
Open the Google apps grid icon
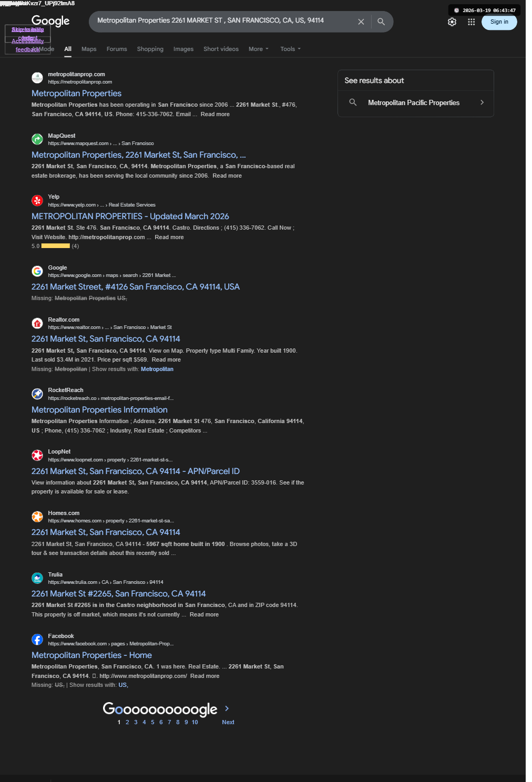(471, 22)
